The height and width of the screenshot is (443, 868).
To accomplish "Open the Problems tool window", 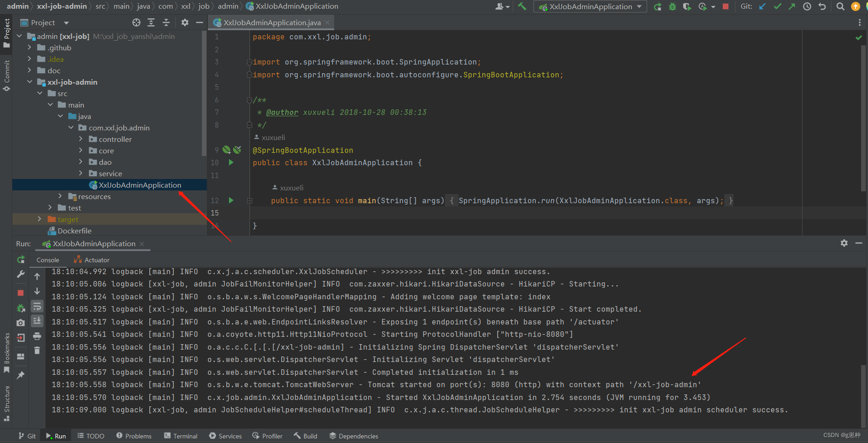I will (134, 436).
